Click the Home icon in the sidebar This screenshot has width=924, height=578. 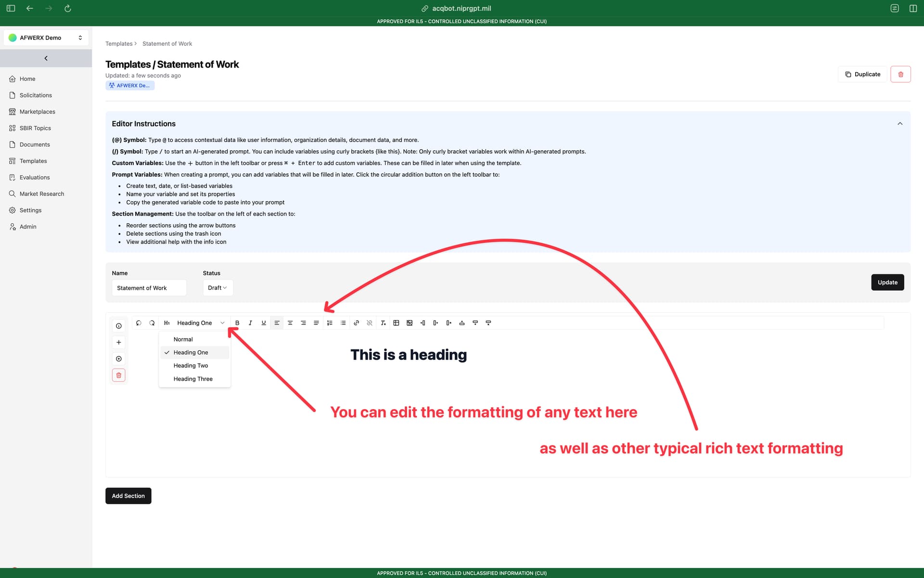coord(13,79)
